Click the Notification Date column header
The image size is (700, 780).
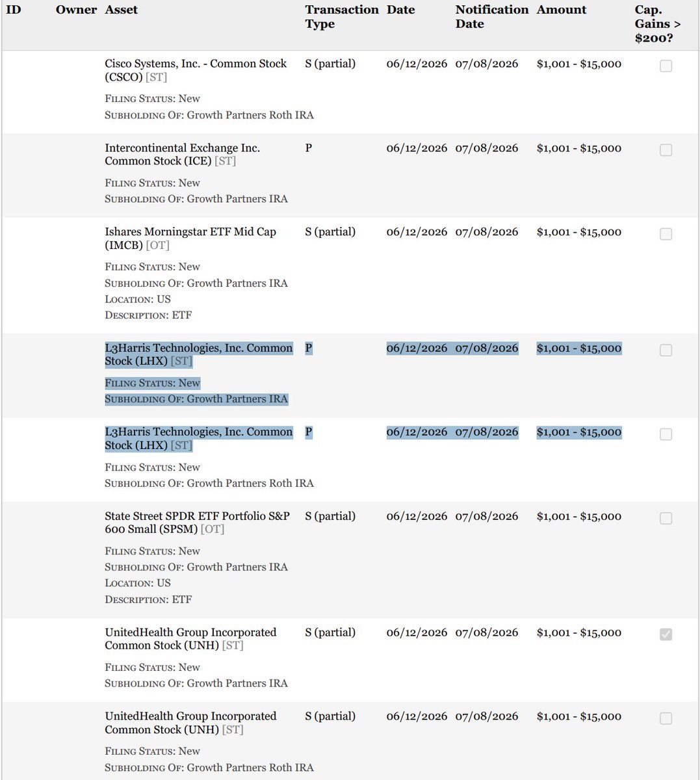point(492,17)
